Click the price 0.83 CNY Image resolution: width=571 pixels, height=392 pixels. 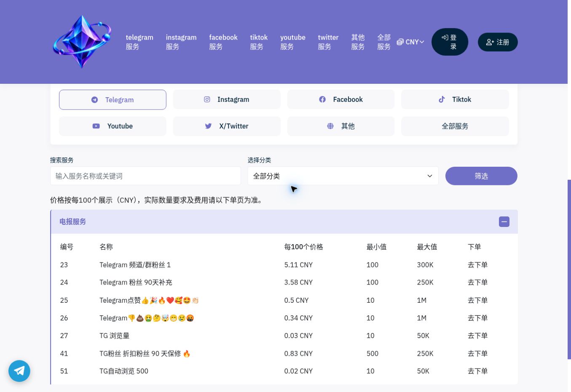coord(298,354)
